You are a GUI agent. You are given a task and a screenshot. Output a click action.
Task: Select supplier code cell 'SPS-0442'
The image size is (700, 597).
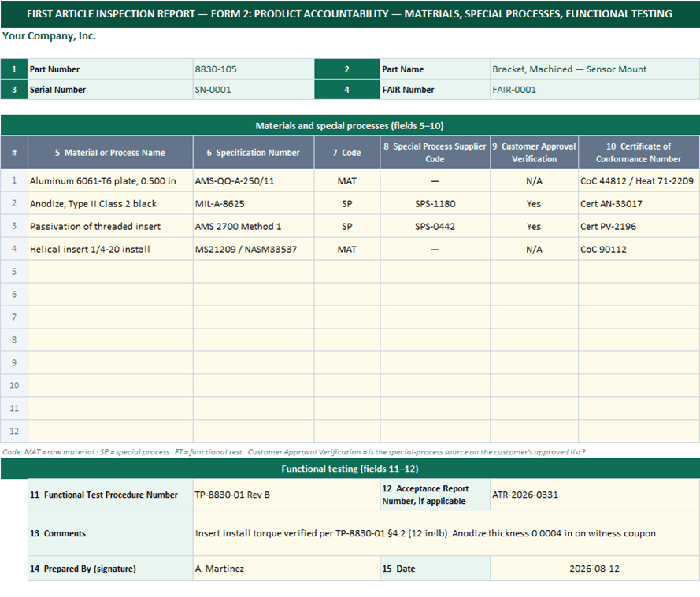435,226
